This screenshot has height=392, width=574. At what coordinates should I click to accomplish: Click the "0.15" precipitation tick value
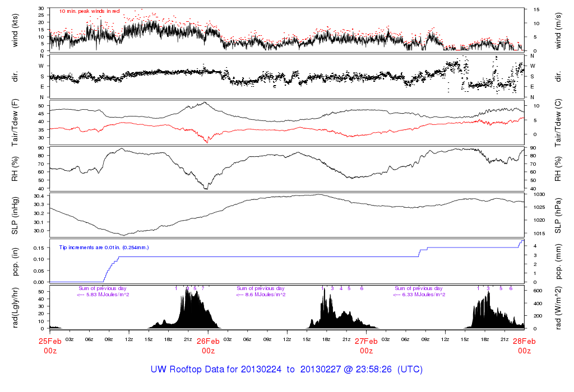pos(39,248)
